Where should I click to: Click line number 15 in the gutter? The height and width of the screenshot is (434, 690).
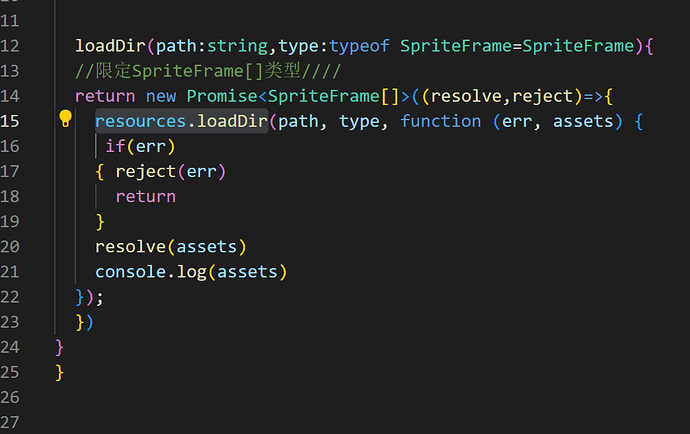point(11,120)
